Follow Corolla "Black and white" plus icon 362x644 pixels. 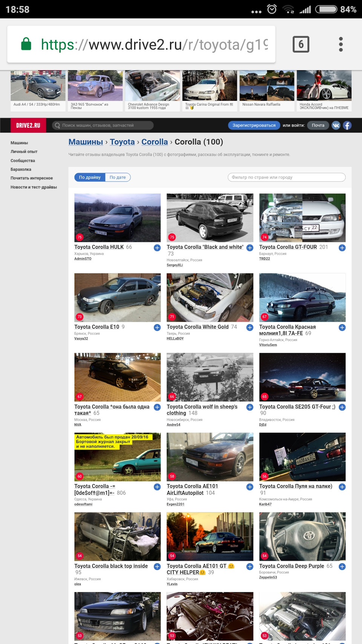(250, 247)
